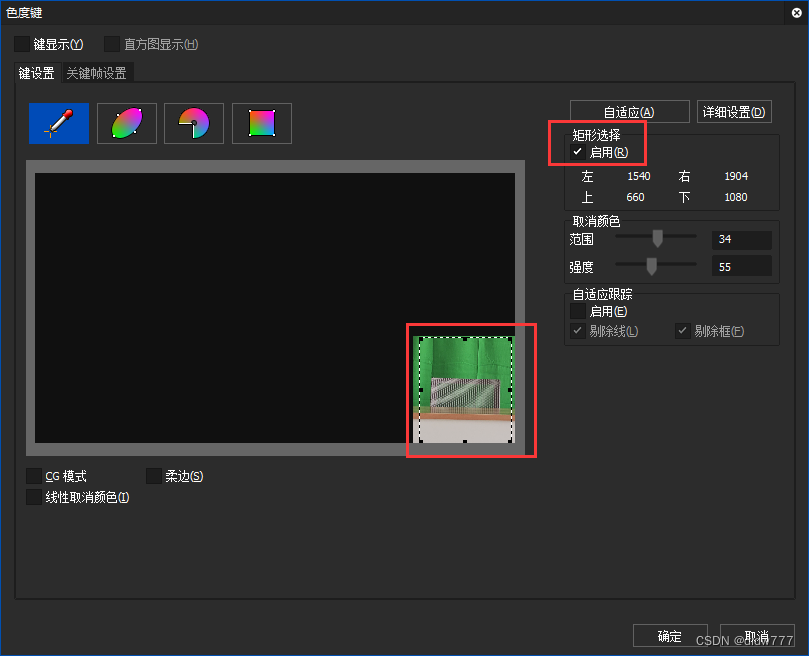Image resolution: width=809 pixels, height=656 pixels.
Task: Enable 线性取消颜色
Action: point(33,497)
